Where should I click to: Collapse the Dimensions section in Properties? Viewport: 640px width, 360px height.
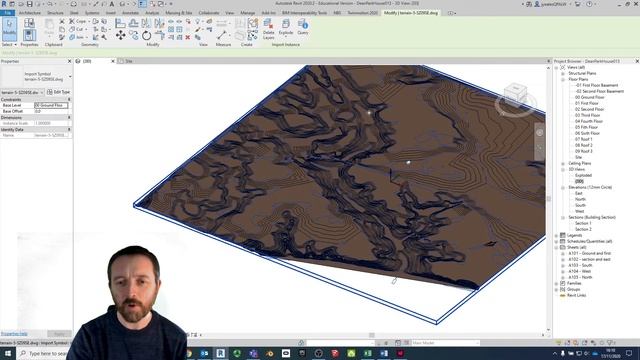tap(69, 118)
